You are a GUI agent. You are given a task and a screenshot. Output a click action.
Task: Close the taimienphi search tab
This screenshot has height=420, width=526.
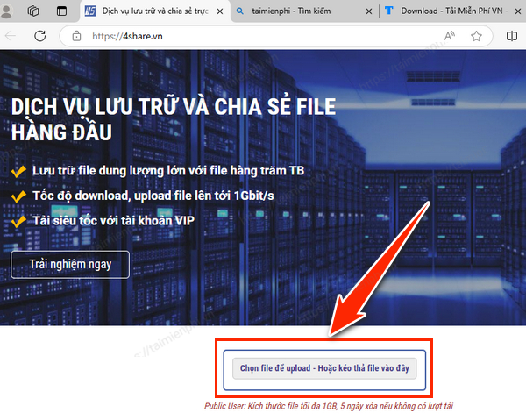tap(366, 11)
